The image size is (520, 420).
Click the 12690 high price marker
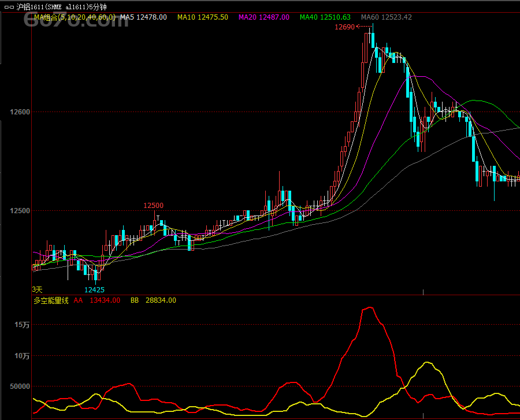pos(345,27)
